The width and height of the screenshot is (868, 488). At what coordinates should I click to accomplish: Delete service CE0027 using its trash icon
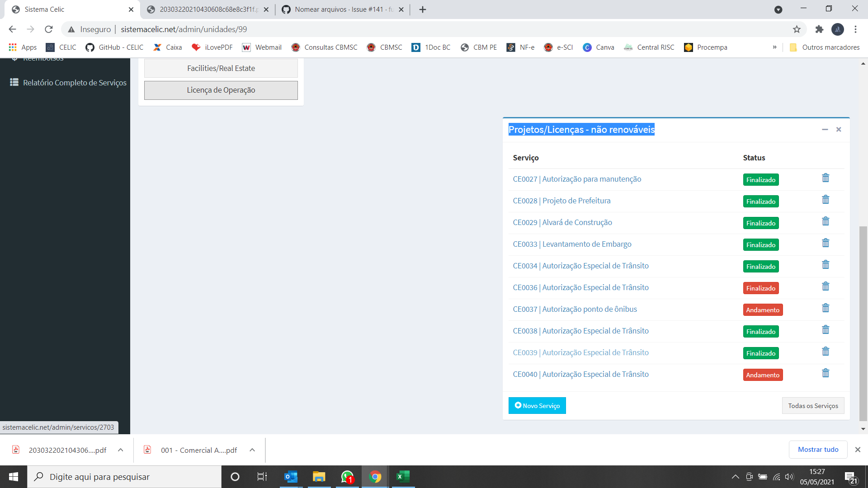(825, 178)
